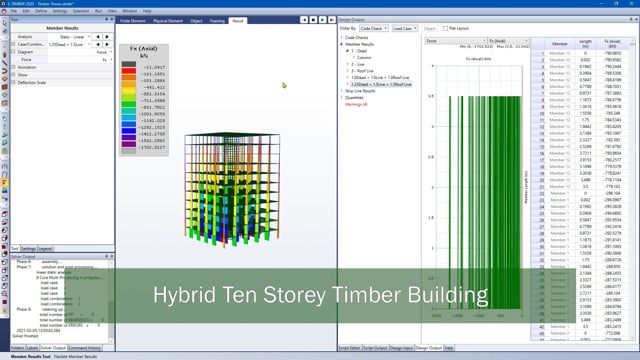
Task: Switch to the Physical Element tab
Action: click(168, 21)
